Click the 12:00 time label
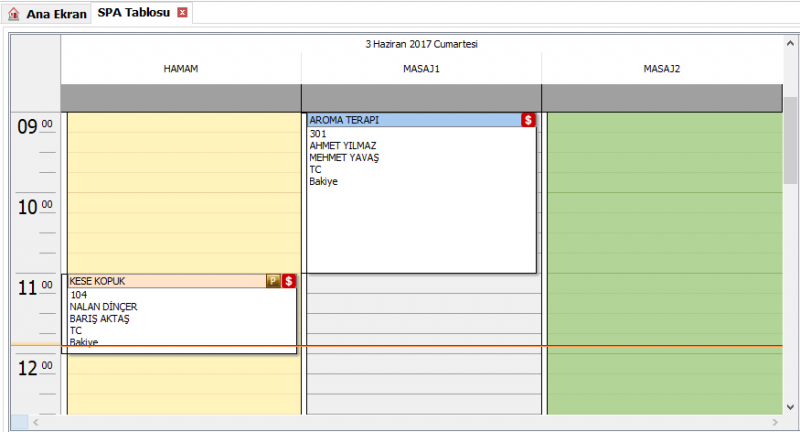 point(35,368)
